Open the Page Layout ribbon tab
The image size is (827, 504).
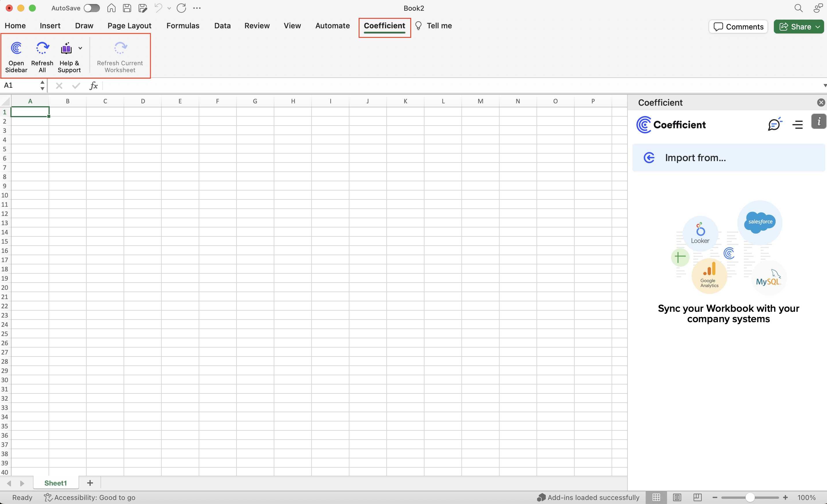coord(129,26)
